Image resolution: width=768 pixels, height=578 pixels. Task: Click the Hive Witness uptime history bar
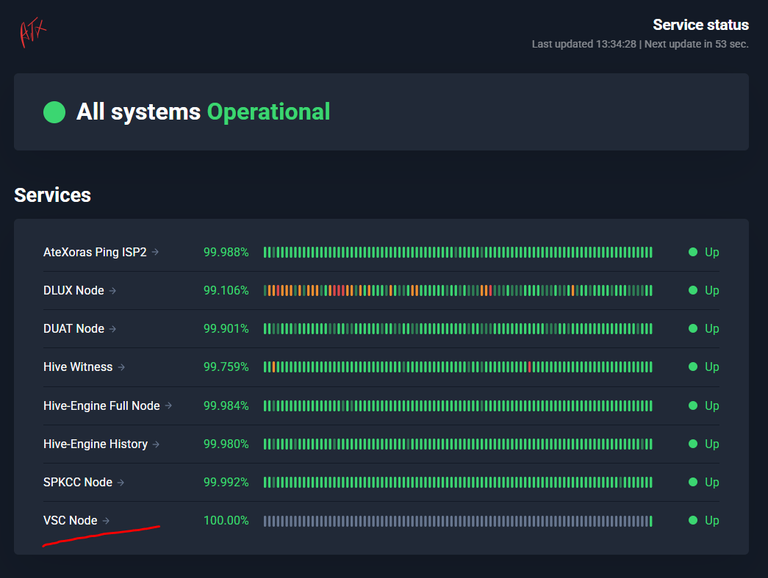[x=458, y=367]
